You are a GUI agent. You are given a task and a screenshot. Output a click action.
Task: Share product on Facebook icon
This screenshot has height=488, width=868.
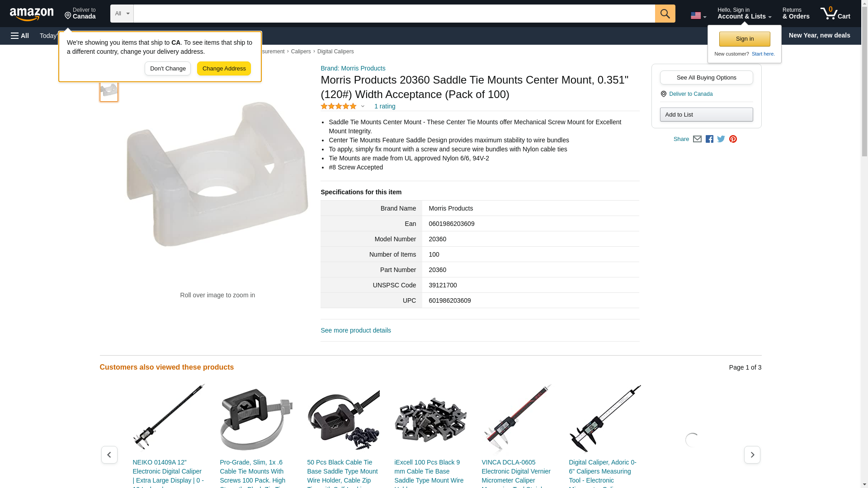(x=709, y=139)
